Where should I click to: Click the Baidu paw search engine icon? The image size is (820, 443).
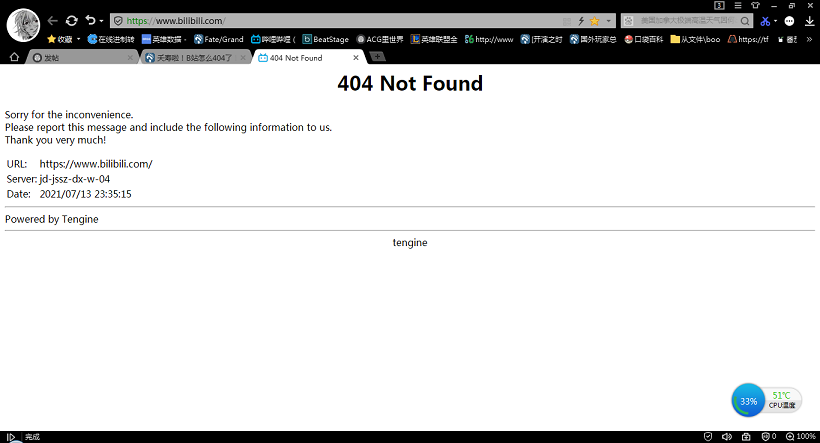pos(629,21)
